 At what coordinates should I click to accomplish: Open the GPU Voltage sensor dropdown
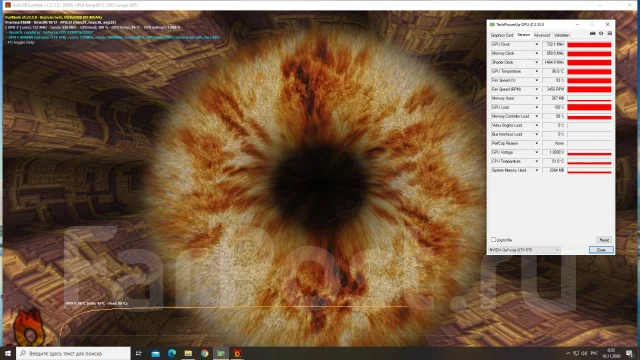(536, 152)
